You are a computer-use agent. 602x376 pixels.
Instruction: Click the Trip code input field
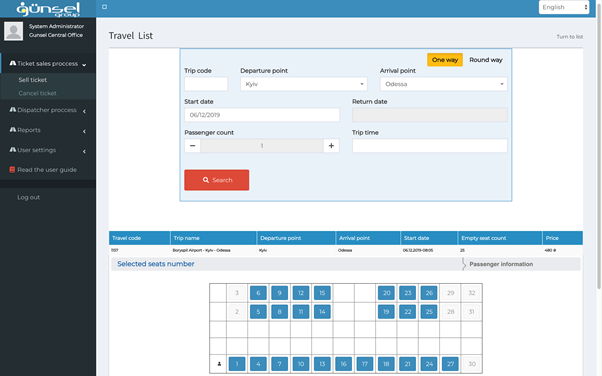206,84
